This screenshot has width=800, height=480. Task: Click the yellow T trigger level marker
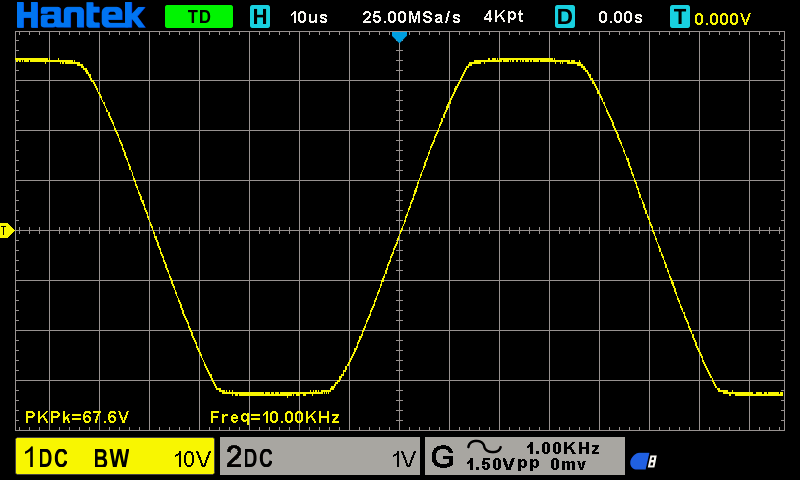coord(7,231)
